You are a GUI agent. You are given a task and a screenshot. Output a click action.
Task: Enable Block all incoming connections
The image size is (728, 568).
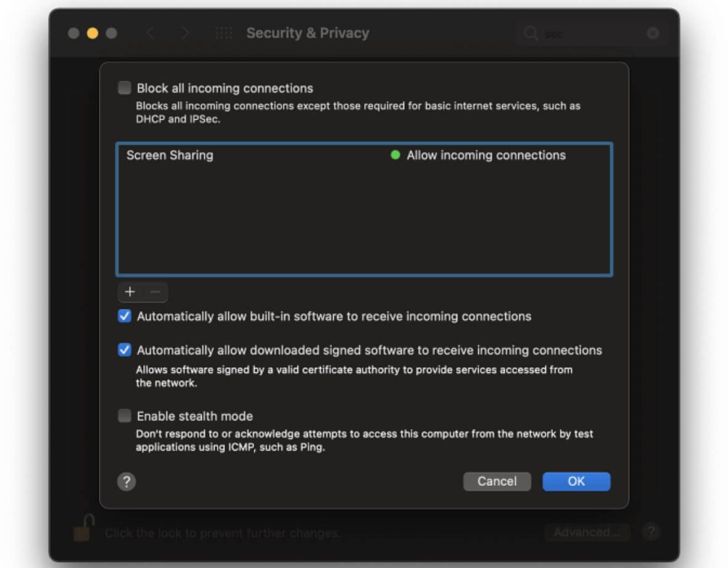[x=125, y=88]
